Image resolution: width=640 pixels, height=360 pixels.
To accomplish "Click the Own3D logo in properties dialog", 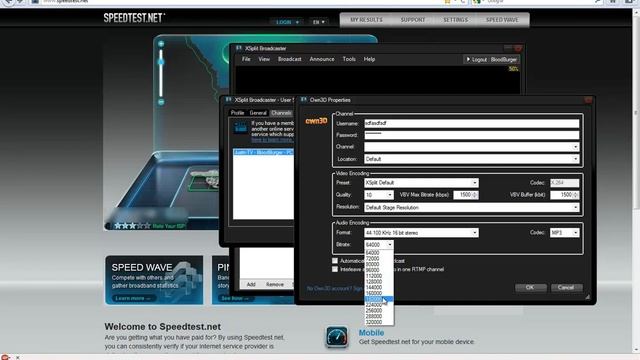I will pyautogui.click(x=316, y=121).
